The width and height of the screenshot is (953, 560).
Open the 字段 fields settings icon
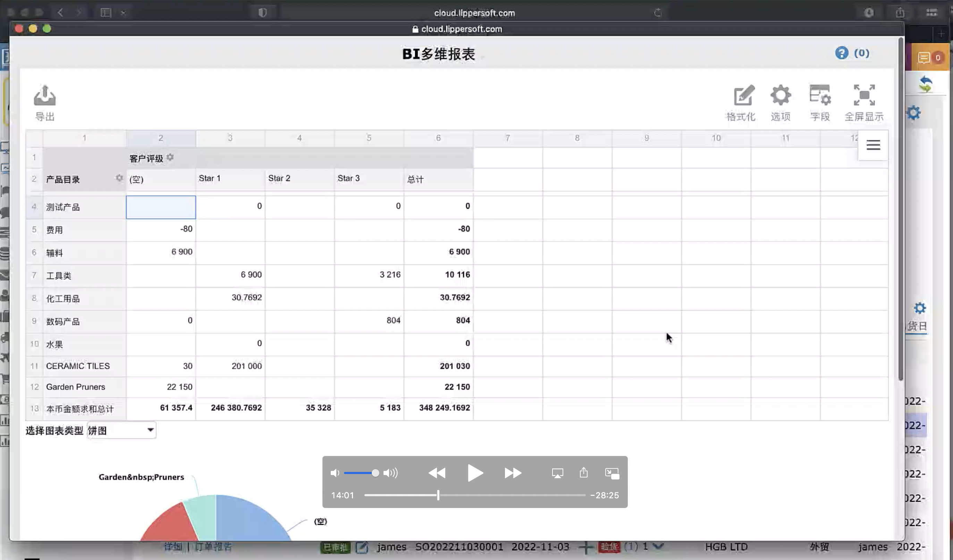[x=819, y=96]
